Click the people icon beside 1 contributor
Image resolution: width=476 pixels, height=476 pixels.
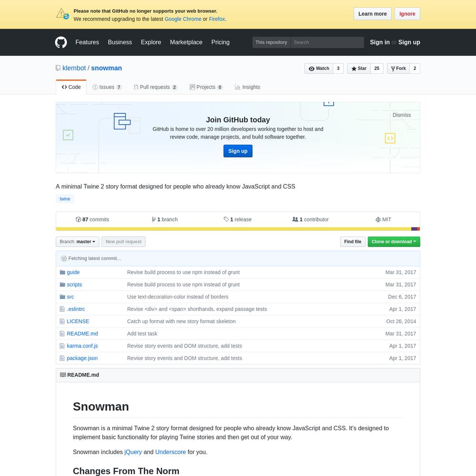(295, 219)
